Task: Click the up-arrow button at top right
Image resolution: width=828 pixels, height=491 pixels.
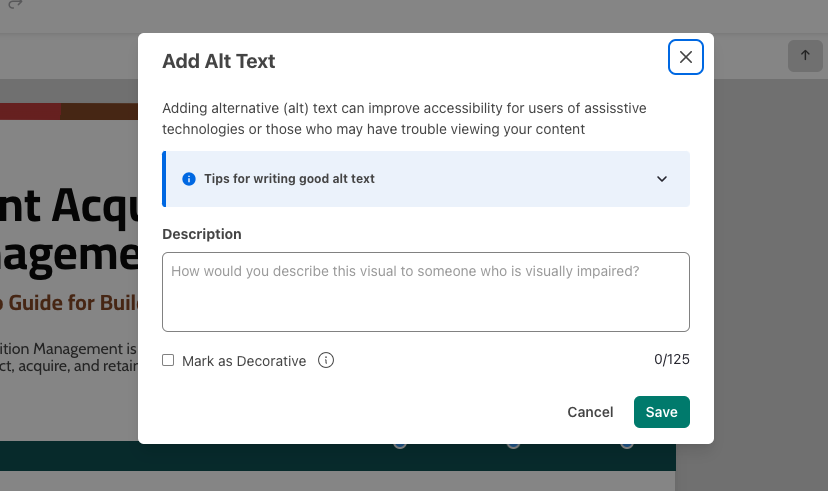Action: click(804, 56)
